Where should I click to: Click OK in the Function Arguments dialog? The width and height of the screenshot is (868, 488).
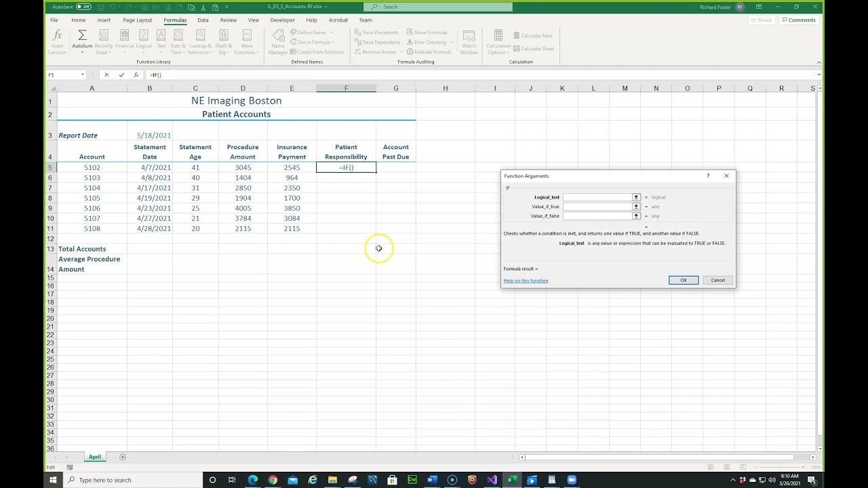pos(684,280)
